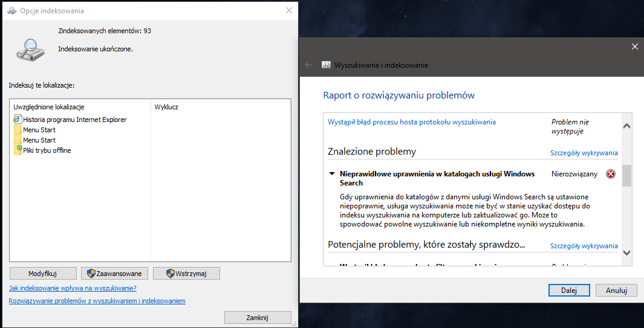
Task: Click scrollbar down arrow in troubleshooter report
Action: 626,252
